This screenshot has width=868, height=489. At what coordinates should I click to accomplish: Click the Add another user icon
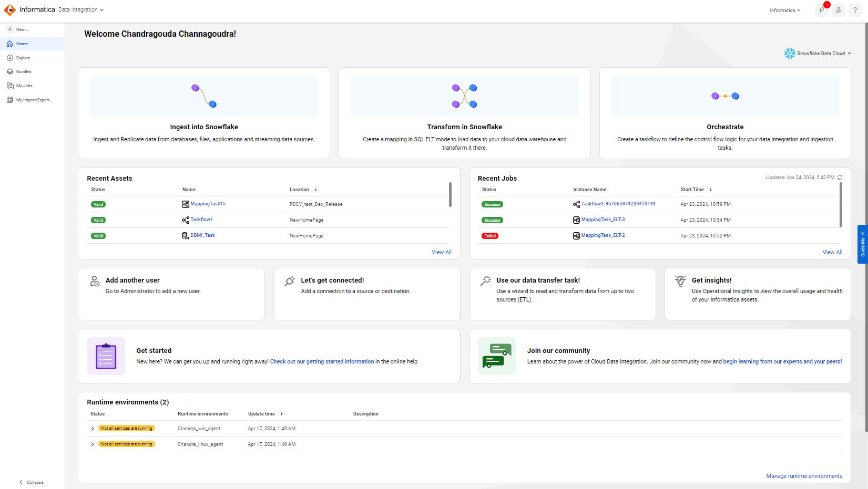tap(95, 282)
